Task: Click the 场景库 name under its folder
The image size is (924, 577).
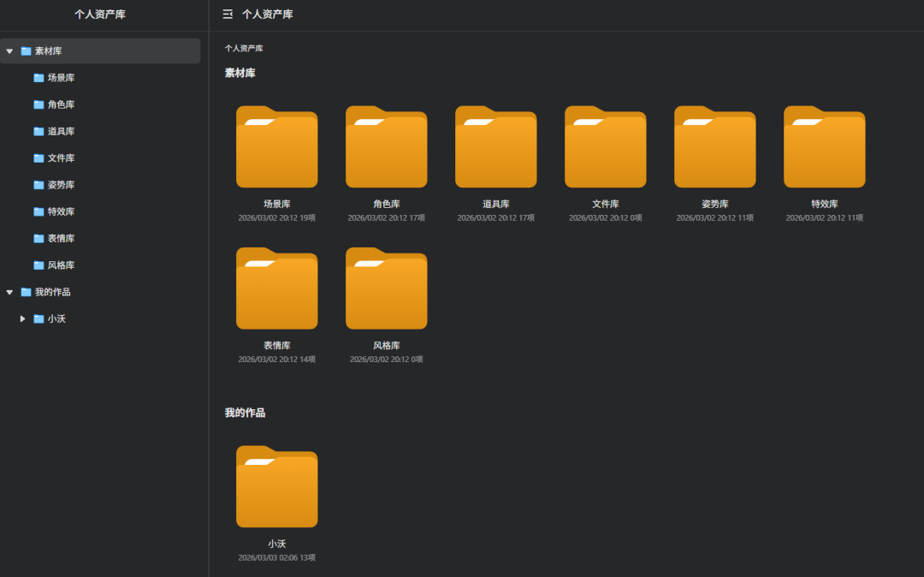Action: (277, 204)
